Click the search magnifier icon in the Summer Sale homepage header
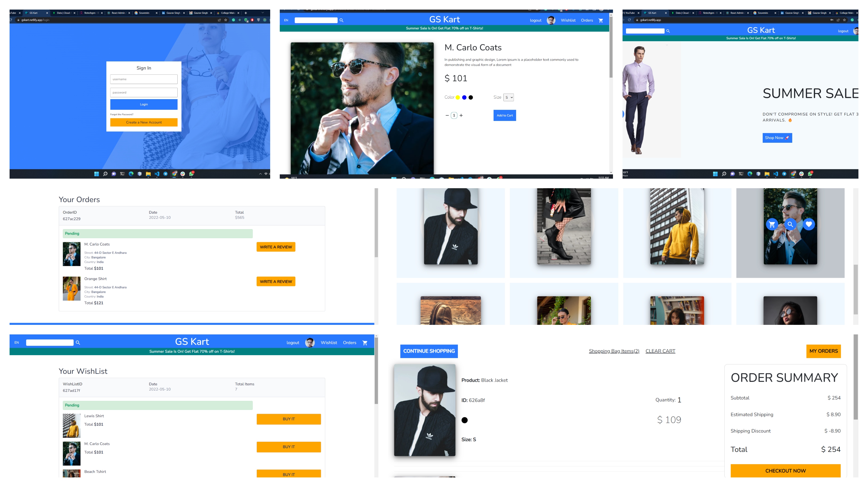 point(668,31)
